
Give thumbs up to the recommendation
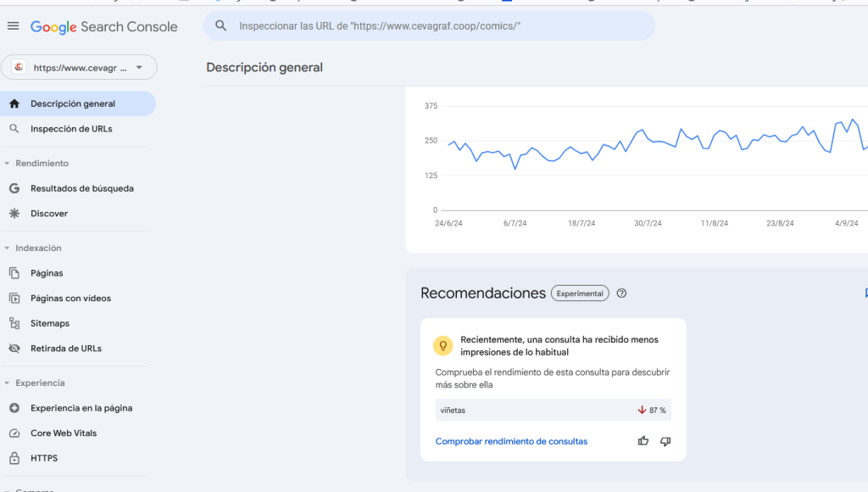643,441
